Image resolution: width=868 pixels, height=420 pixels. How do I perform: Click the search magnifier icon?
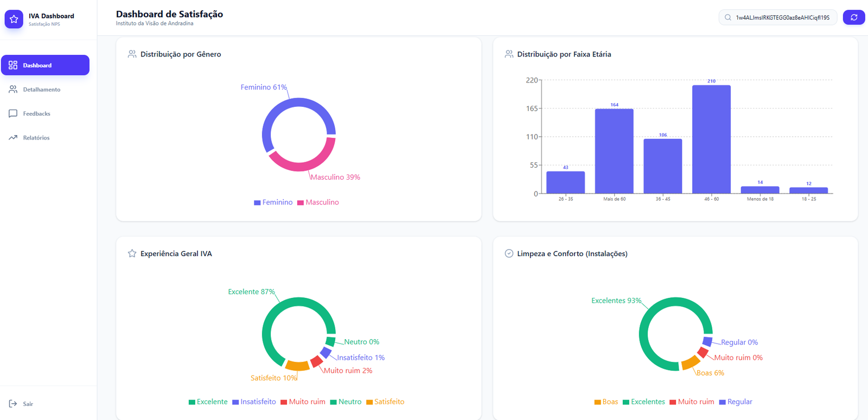[728, 17]
